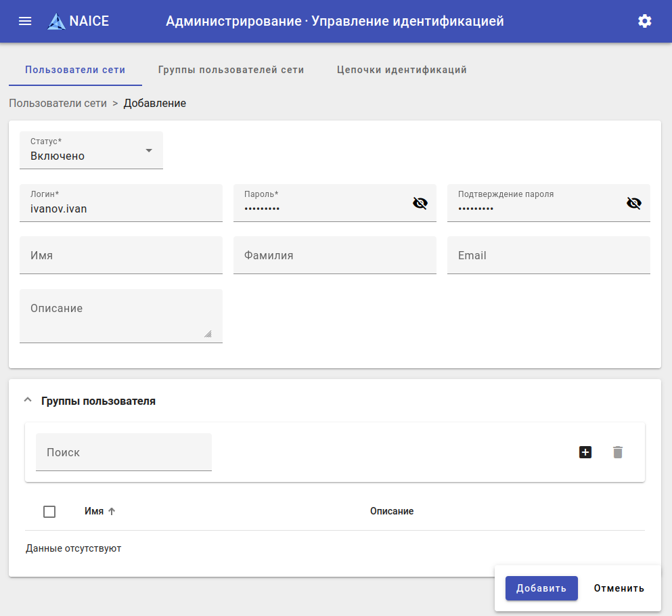Go back via Пользователи сети breadcrumb
This screenshot has width=672, height=616.
(58, 104)
